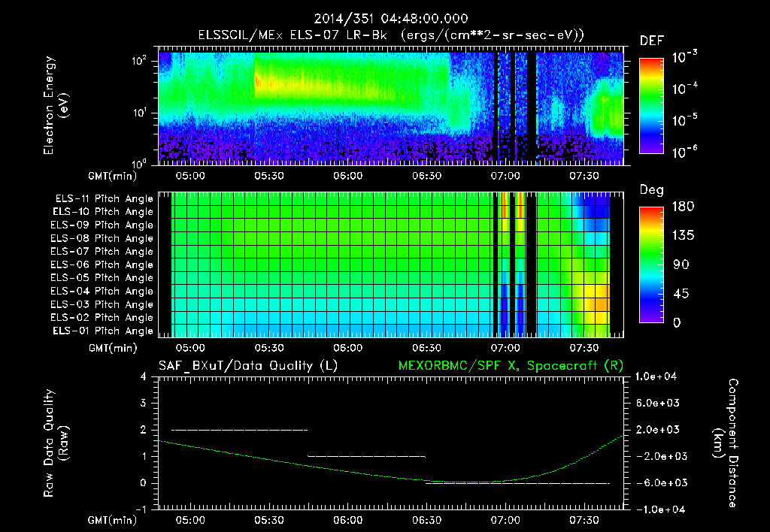Click the ELS-10 Pitch Angle row label
The width and height of the screenshot is (770, 532).
click(103, 212)
